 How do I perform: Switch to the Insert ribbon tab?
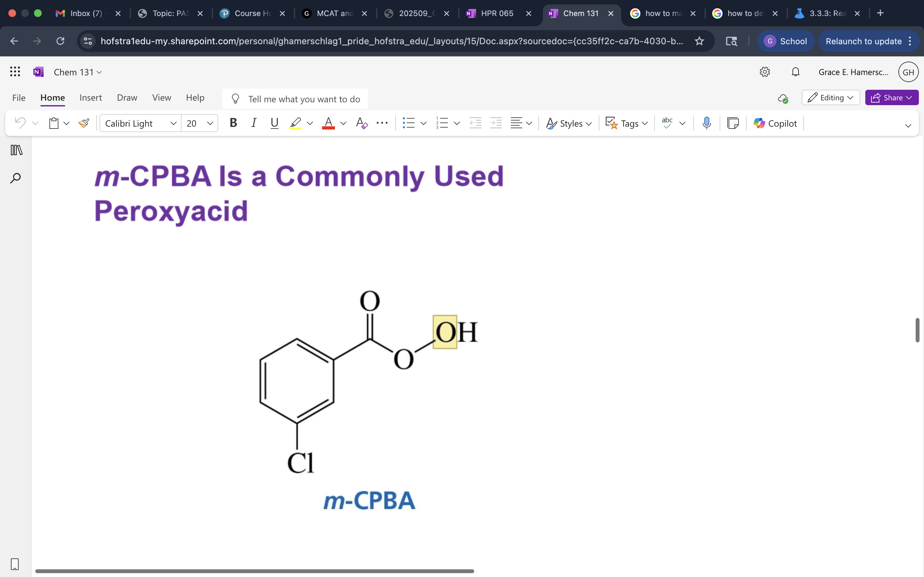[x=90, y=98]
